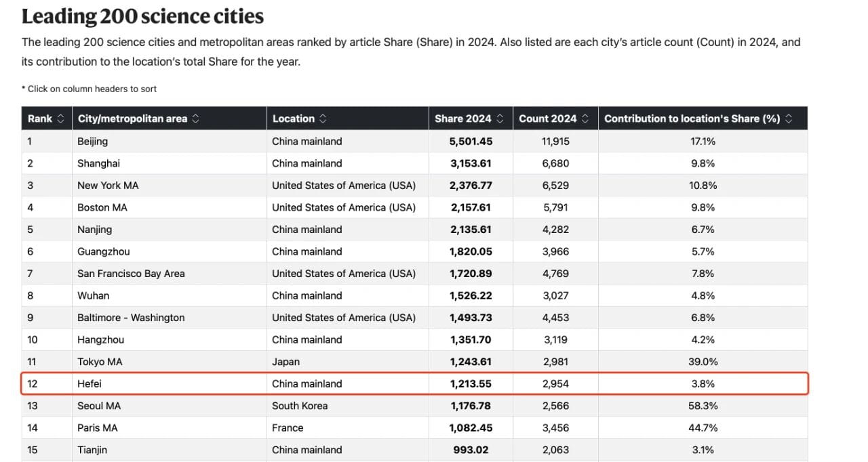Click the sort icon next to City/metropolitan area
The width and height of the screenshot is (868, 462).
[195, 118]
